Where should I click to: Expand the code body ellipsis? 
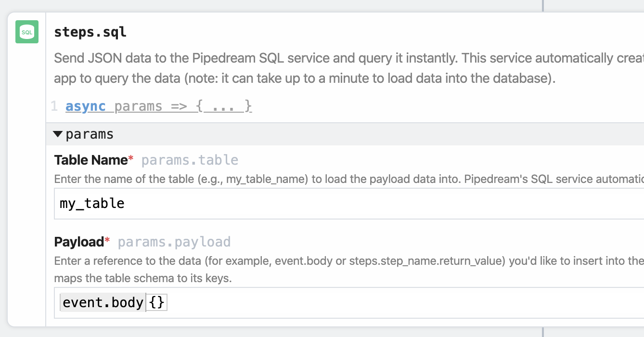coord(222,106)
